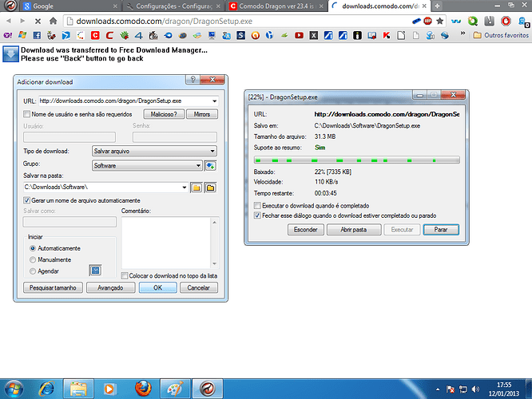This screenshot has width=532, height=399.
Task: Click the Mirrors button
Action: click(202, 114)
